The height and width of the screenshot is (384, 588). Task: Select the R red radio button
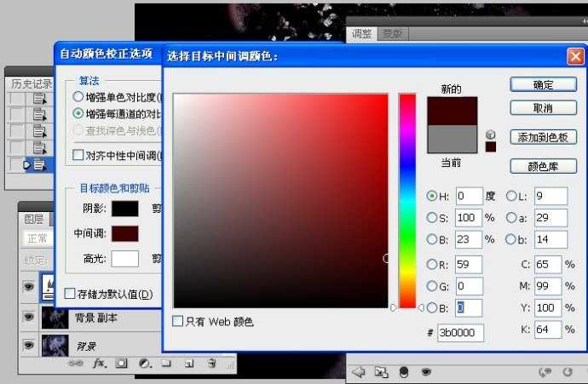[x=431, y=265]
